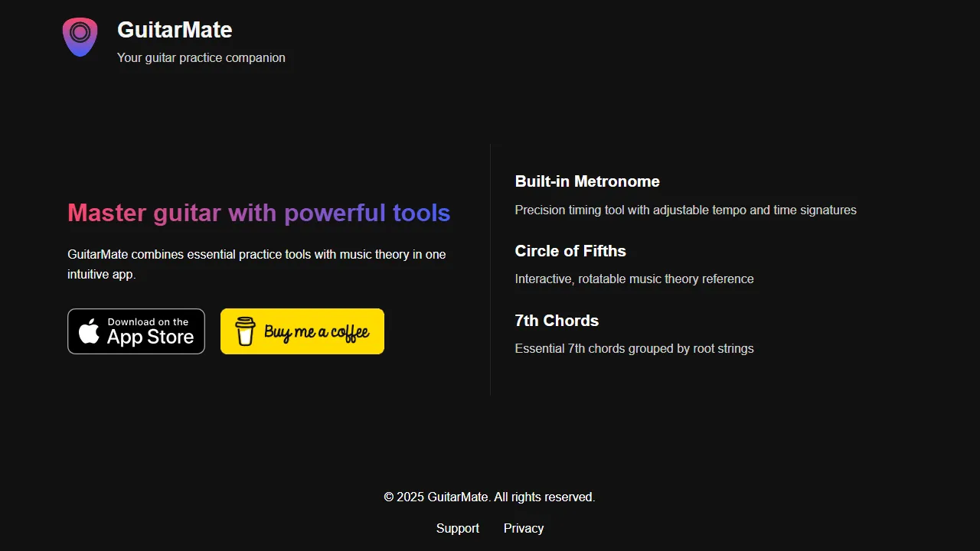This screenshot has height=551, width=980.
Task: Click the GuitarMate title text
Action: tap(175, 30)
